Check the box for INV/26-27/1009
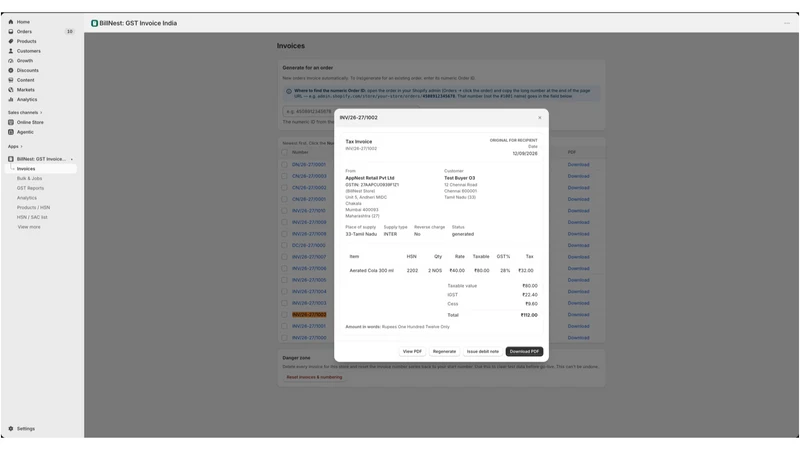This screenshot has height=450, width=800. (x=285, y=222)
